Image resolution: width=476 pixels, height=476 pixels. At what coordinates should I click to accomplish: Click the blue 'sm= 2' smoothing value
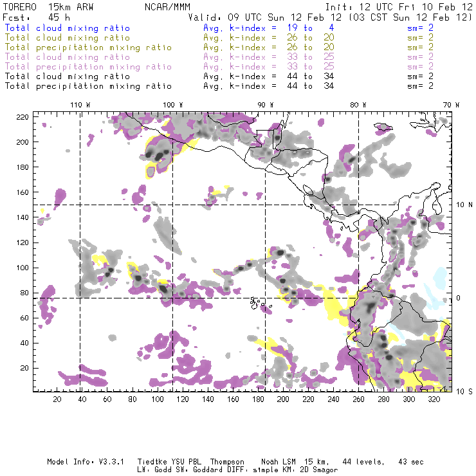tap(420, 28)
